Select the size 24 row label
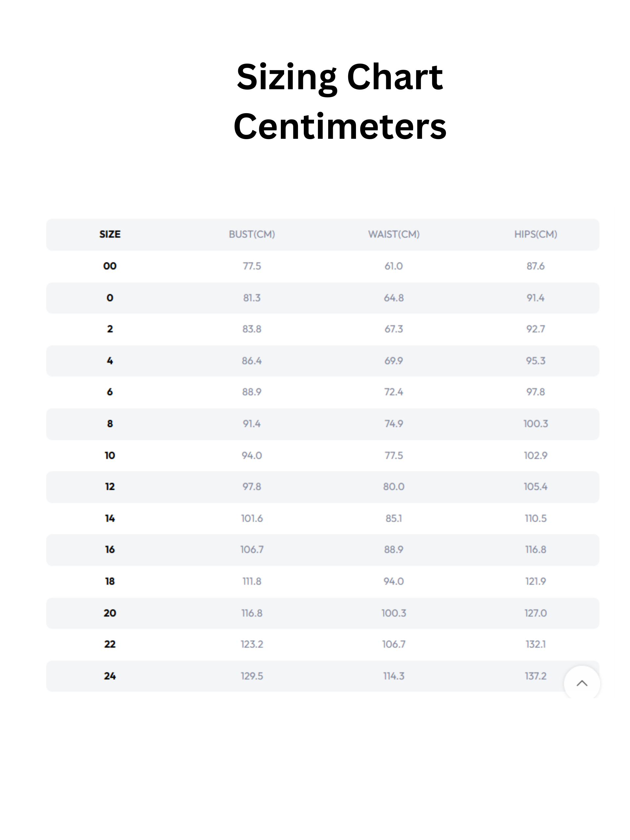Image resolution: width=630 pixels, height=840 pixels. 110,676
